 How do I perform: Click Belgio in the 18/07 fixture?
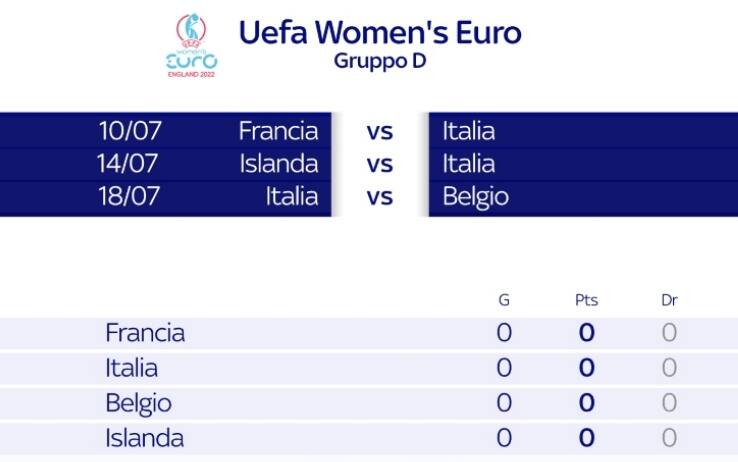475,196
